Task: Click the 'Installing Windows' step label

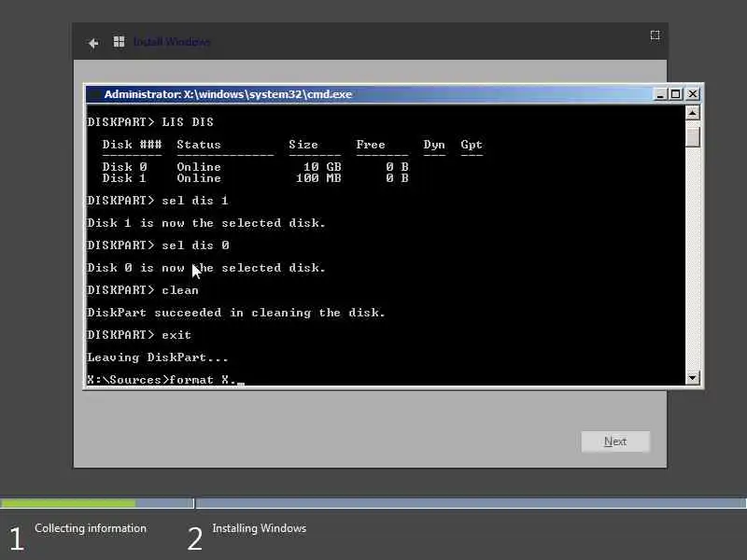Action: [x=260, y=528]
